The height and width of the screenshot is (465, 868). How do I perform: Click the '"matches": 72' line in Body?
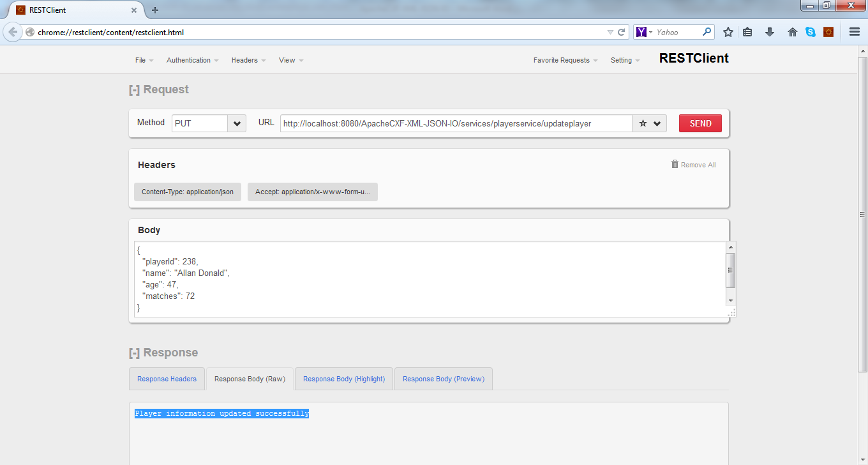tap(168, 296)
